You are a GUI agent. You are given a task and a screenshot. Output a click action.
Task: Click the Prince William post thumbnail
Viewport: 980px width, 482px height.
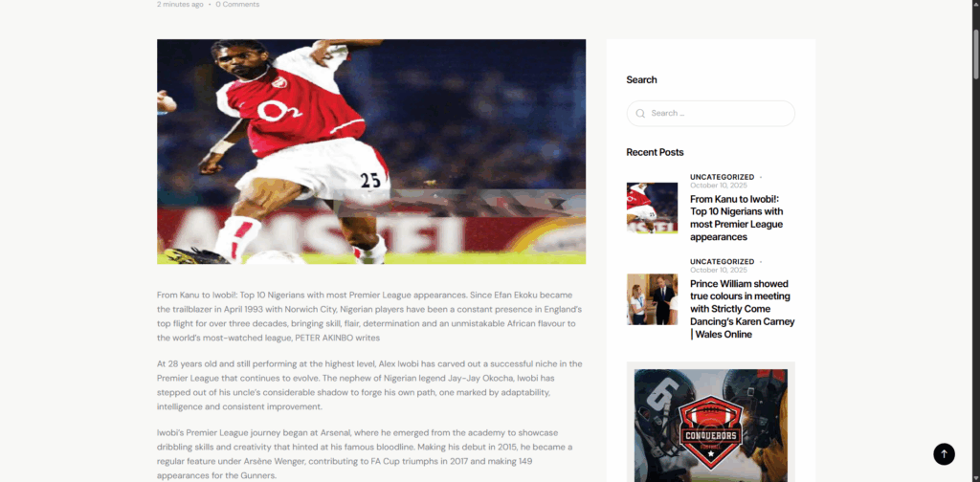pos(652,299)
